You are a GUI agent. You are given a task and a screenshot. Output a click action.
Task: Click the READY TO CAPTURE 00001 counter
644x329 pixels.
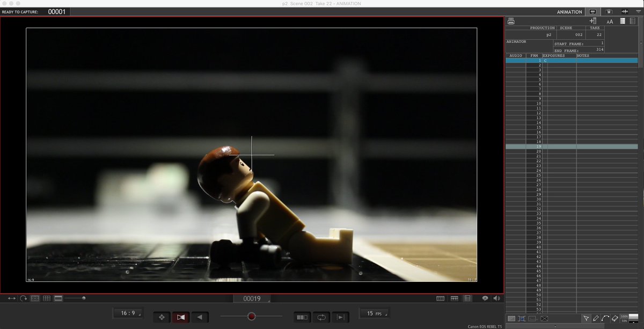[x=57, y=11]
